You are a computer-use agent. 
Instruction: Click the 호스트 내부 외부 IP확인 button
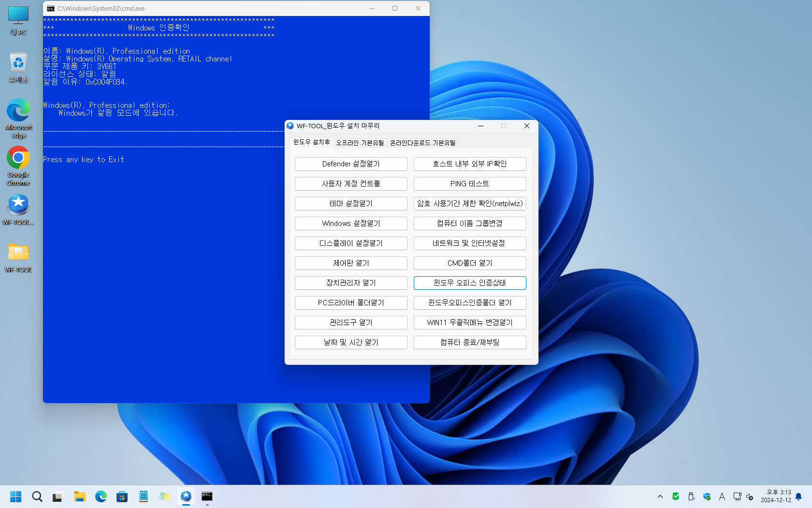pos(470,164)
